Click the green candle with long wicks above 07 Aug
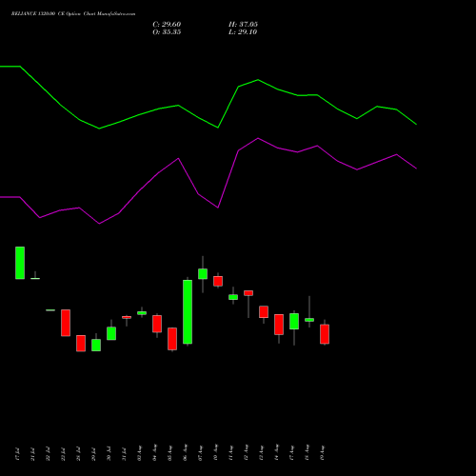476x476 pixels. tap(203, 274)
